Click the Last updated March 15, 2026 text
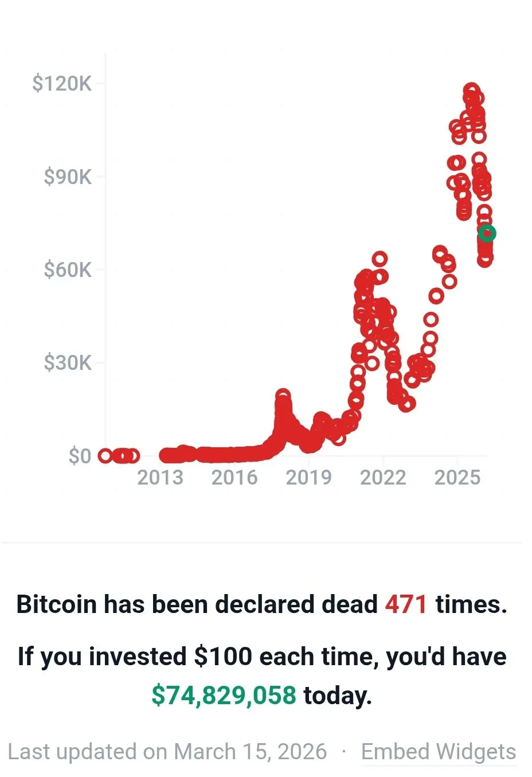 click(167, 751)
